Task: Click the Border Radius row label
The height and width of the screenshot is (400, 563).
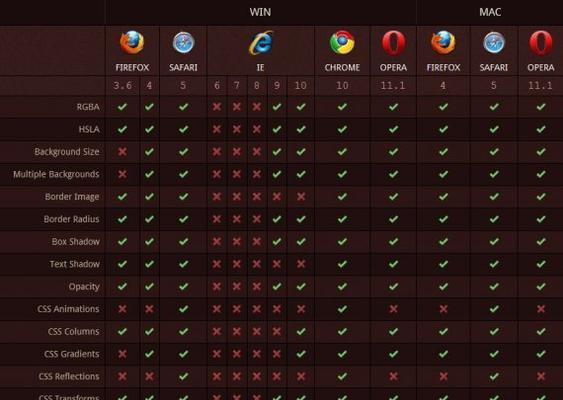Action: pyautogui.click(x=71, y=219)
